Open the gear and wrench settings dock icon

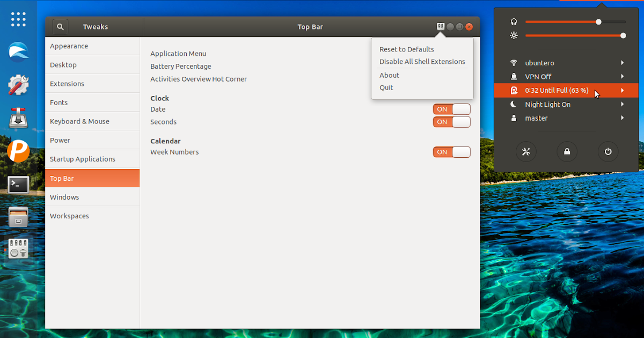pos(18,85)
